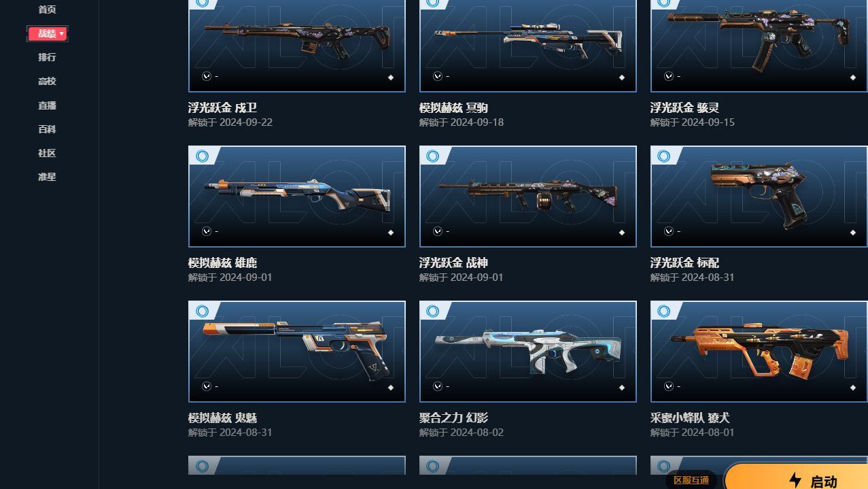Click the 区服互通 button
The width and height of the screenshot is (868, 489).
tap(691, 480)
